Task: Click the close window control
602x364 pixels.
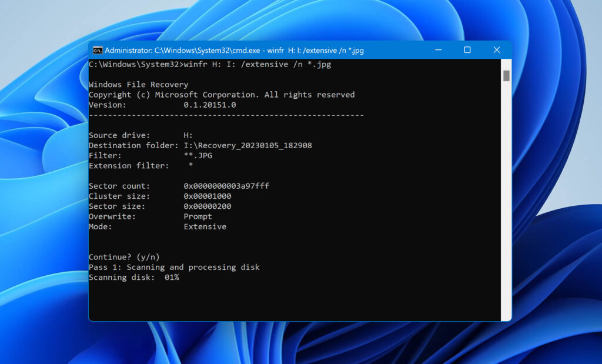Action: [x=497, y=51]
